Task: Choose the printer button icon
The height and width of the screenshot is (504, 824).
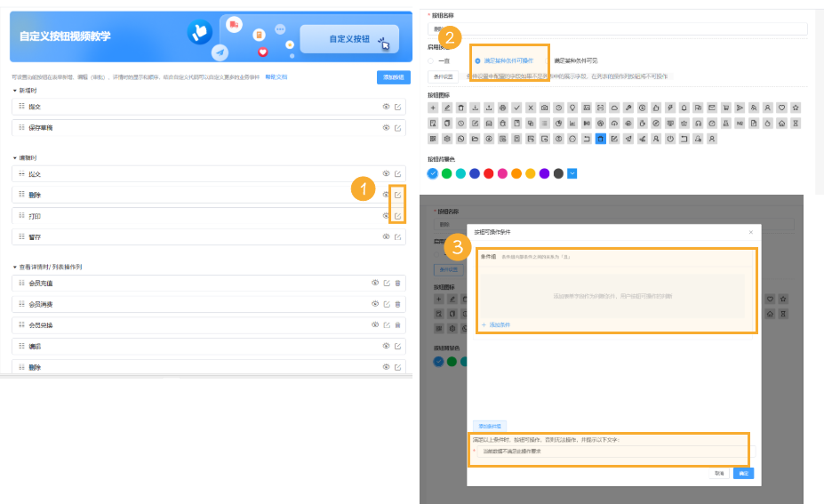Action: point(503,108)
